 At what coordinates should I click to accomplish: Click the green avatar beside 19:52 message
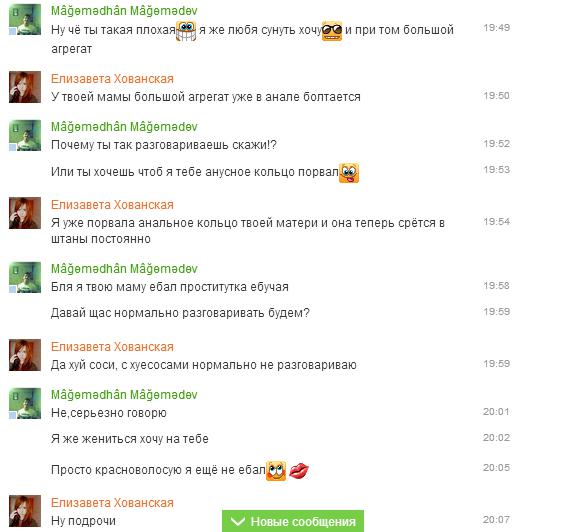pos(25,135)
